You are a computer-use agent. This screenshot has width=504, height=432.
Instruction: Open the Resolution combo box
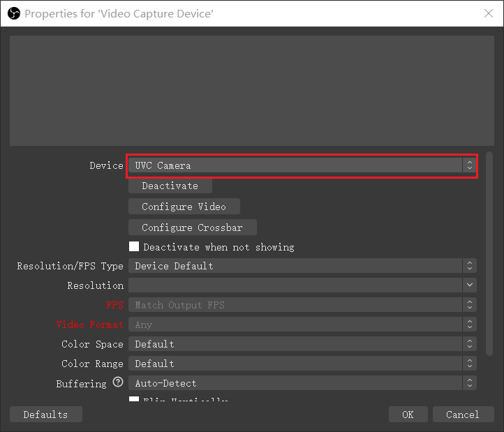coord(302,285)
